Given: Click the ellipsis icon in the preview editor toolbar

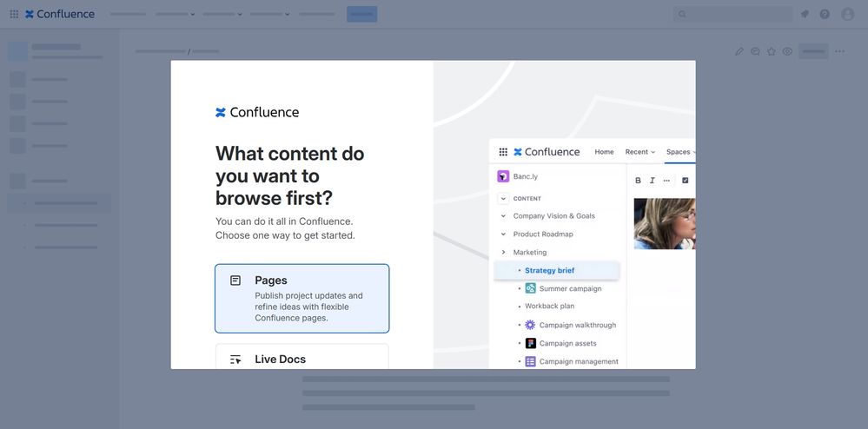Looking at the screenshot, I should click(x=666, y=181).
